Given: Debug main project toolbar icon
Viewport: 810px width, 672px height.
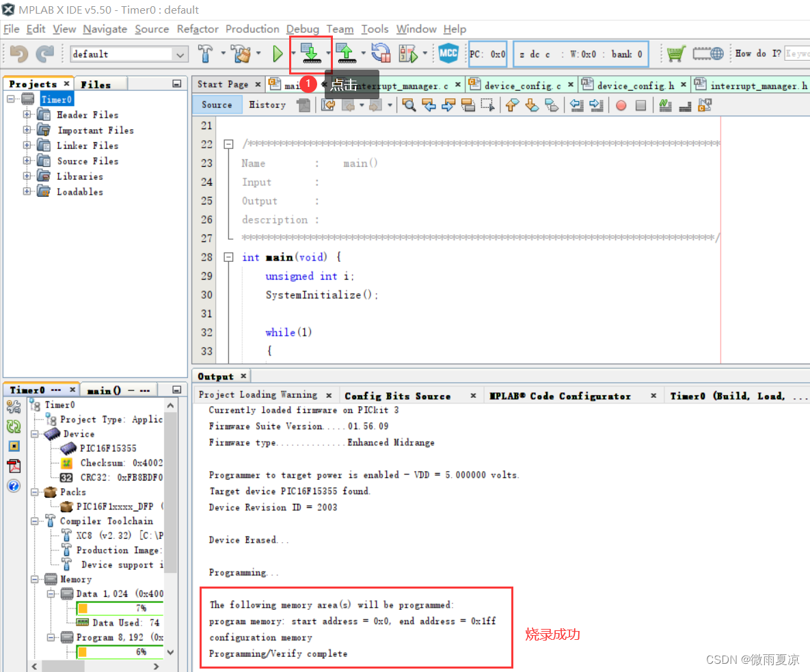Looking at the screenshot, I should pos(408,54).
